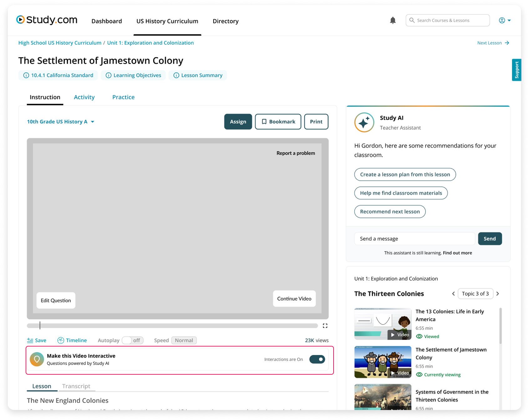
Task: Switch to the Transcript tab
Action: pos(76,386)
